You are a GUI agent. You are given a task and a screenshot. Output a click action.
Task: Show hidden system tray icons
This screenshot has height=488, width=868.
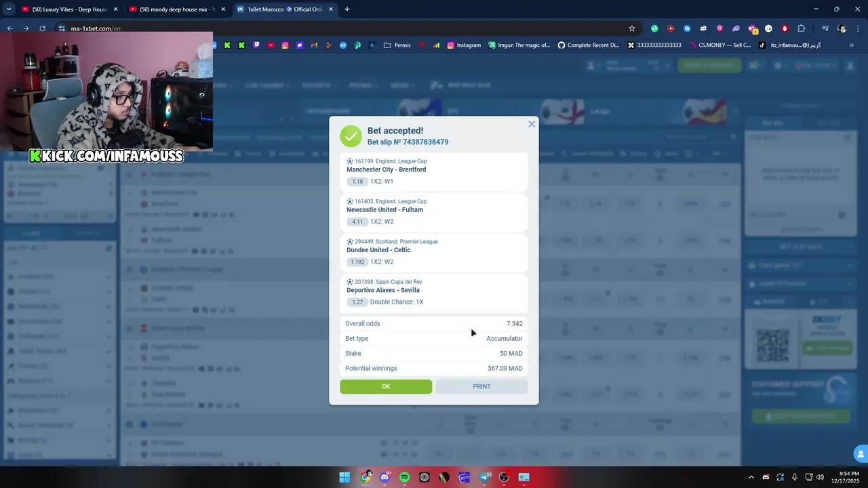pyautogui.click(x=751, y=477)
